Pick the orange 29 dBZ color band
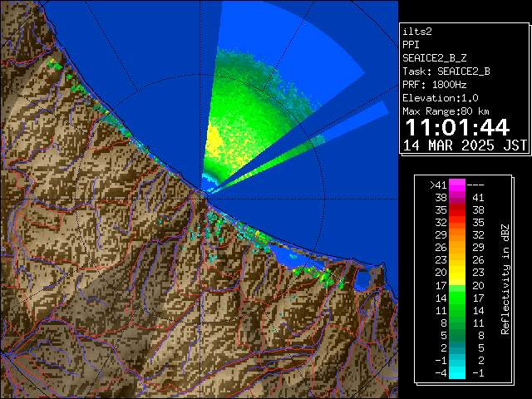 point(457,235)
